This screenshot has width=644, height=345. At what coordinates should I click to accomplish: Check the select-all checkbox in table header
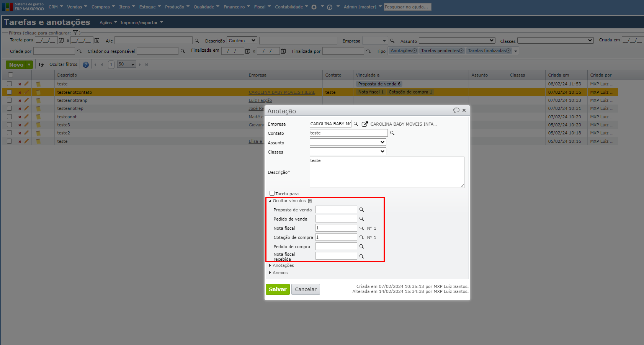point(10,75)
